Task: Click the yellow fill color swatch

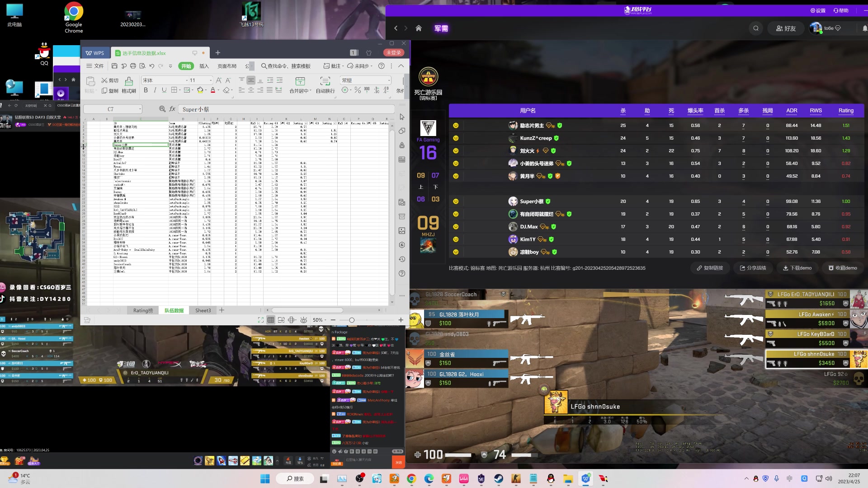Action: (x=200, y=90)
